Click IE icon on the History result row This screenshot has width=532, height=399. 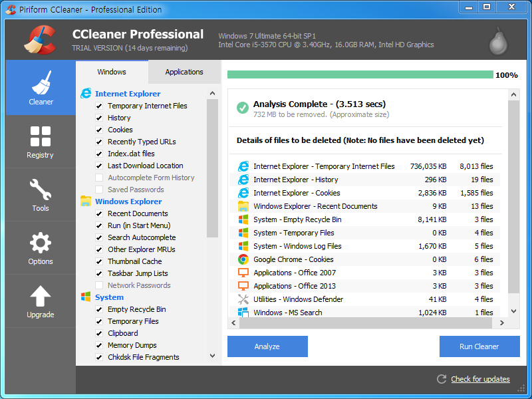[243, 180]
